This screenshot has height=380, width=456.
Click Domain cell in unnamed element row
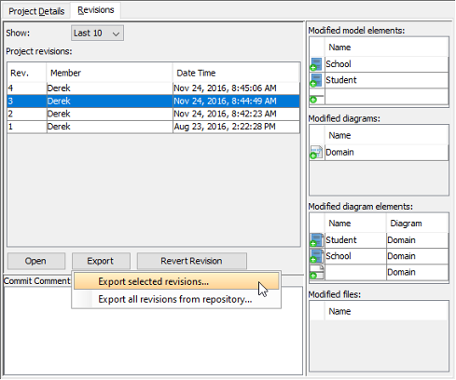(x=417, y=272)
